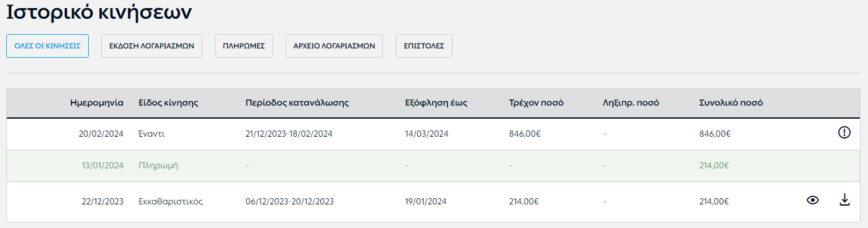Download the Εκκαθαριστικός bill

(844, 200)
